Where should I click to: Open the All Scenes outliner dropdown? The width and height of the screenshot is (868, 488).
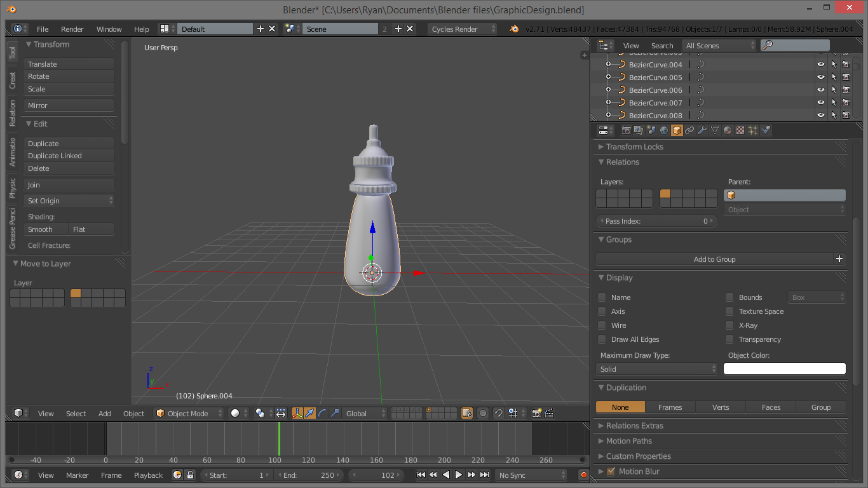point(719,46)
